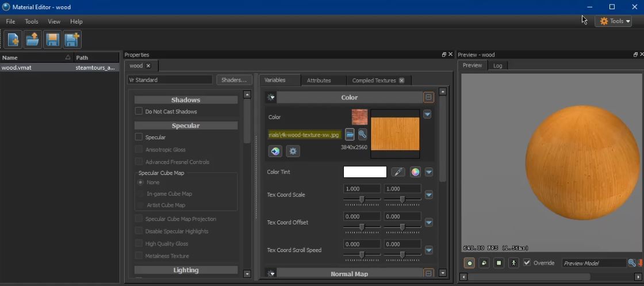Screen dimensions: 644x286
Task: Click magnifier icon next to Color texture path
Action: [362, 134]
